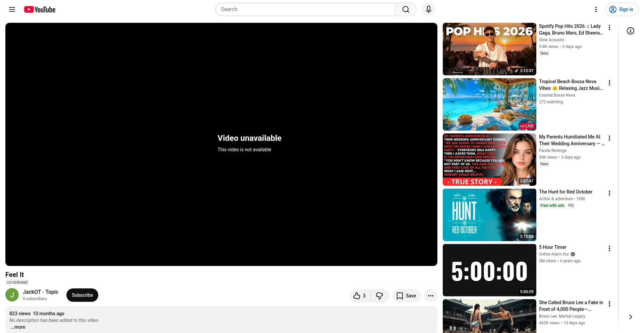Image resolution: width=644 pixels, height=333 pixels.
Task: Click the Sign in button
Action: tap(622, 9)
